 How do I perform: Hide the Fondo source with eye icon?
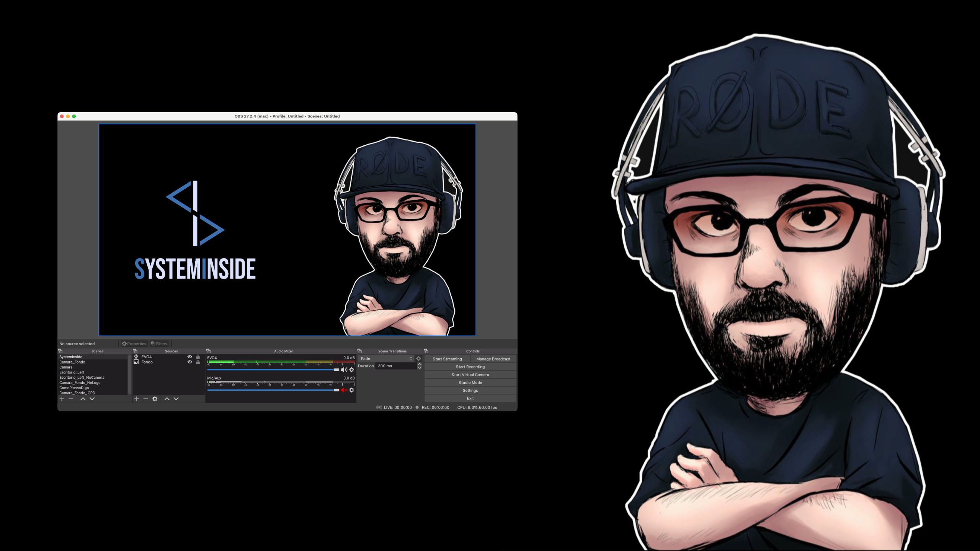click(189, 362)
